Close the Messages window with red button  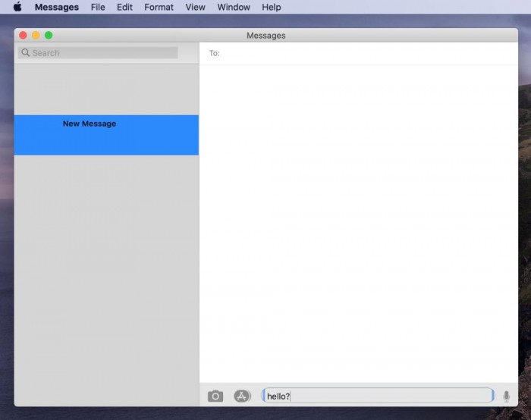tap(23, 35)
